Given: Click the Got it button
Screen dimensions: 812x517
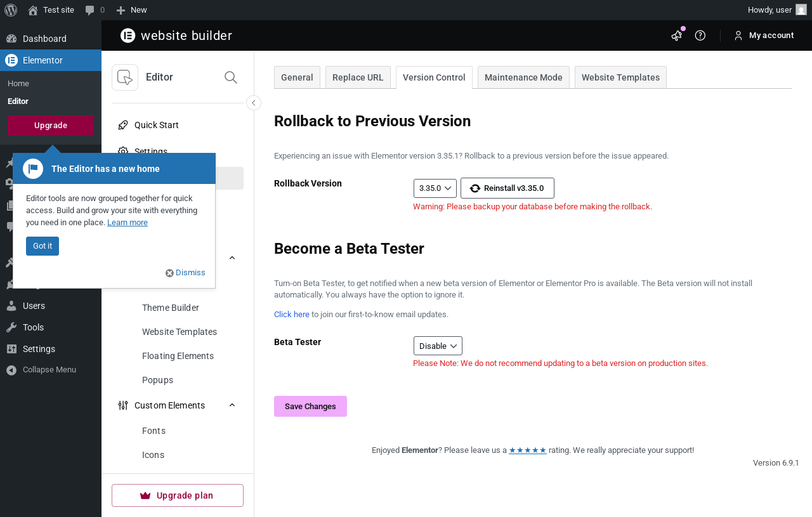Looking at the screenshot, I should (43, 246).
